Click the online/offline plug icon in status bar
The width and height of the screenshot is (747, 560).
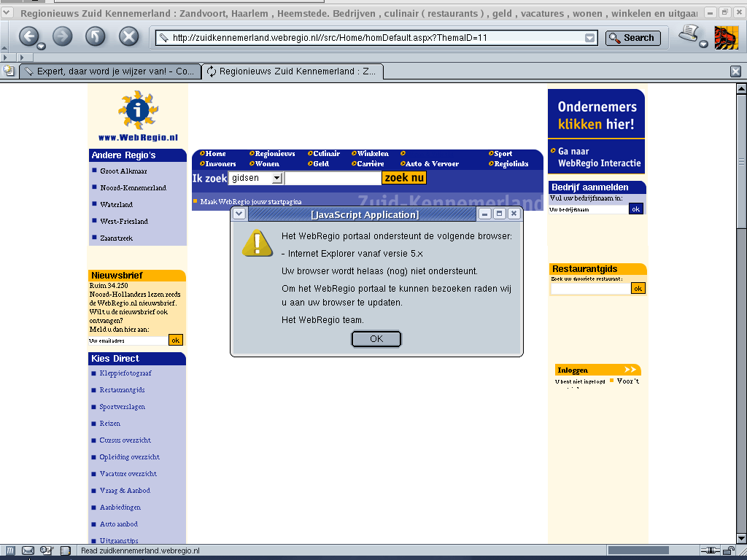[711, 551]
